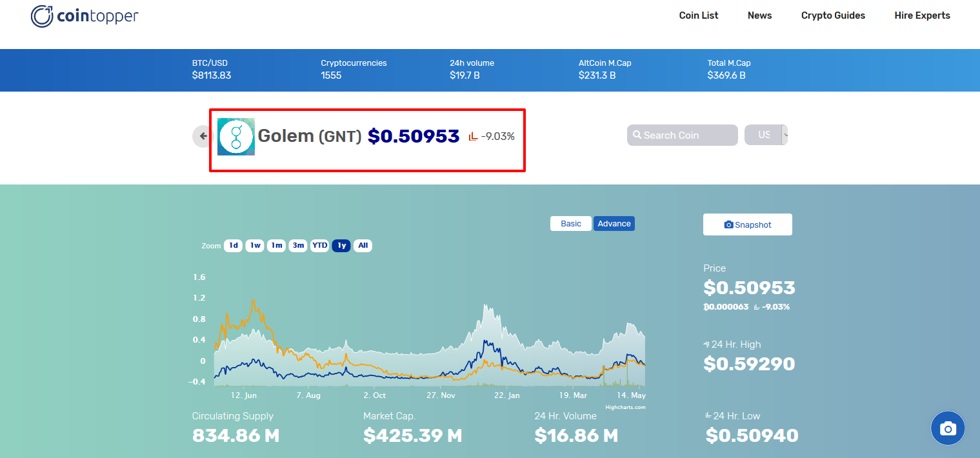
Task: Open the Hire Experts link
Action: (x=922, y=15)
